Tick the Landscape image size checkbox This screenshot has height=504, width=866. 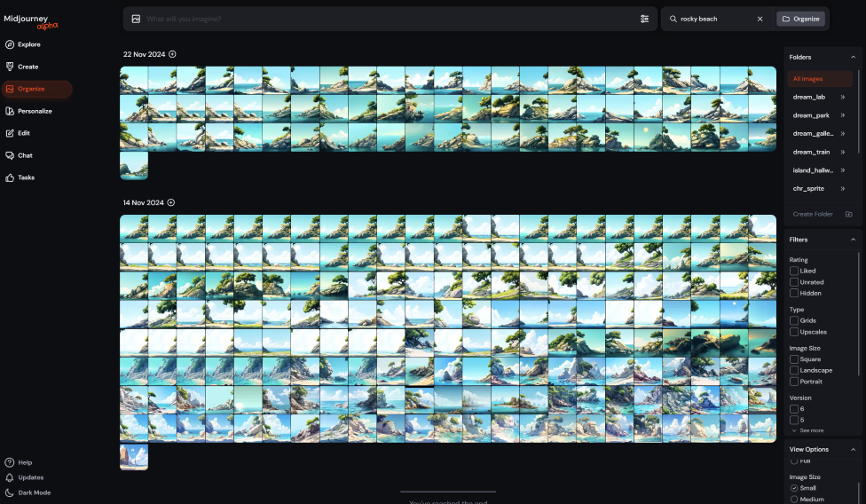[794, 370]
